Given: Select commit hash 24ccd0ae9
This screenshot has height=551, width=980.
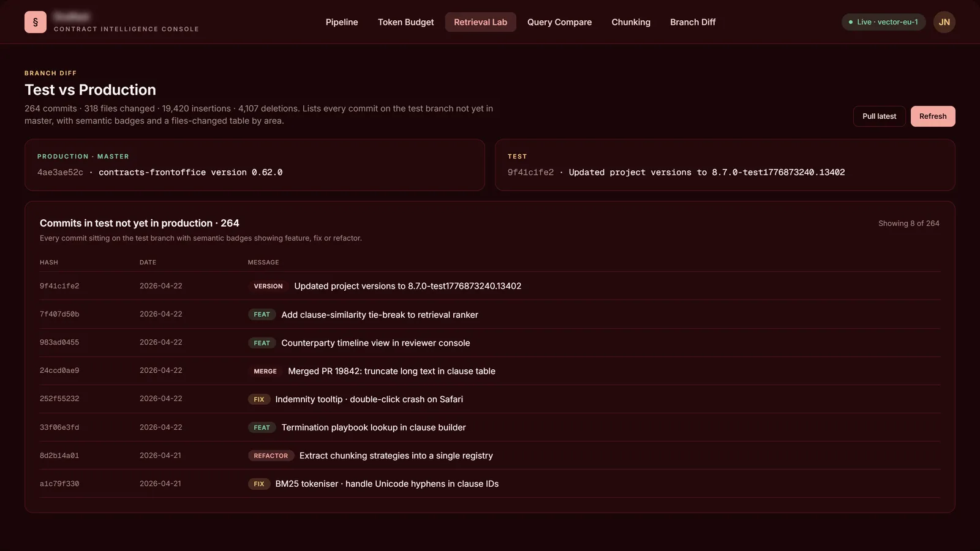Looking at the screenshot, I should [x=59, y=371].
